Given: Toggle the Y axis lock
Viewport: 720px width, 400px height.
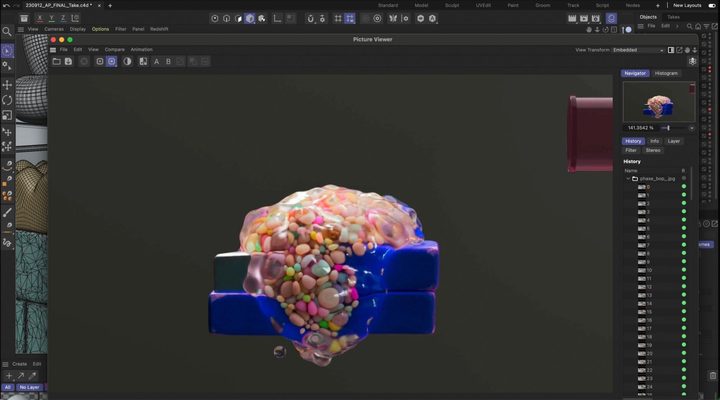Looking at the screenshot, I should (51, 18).
